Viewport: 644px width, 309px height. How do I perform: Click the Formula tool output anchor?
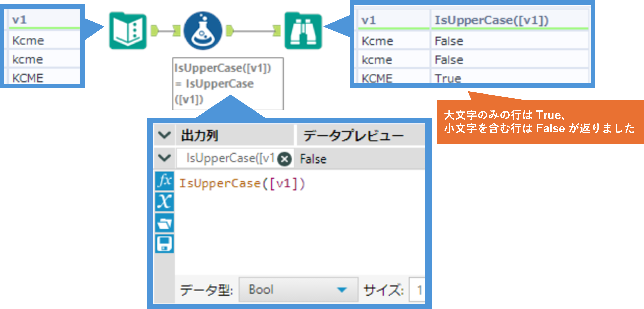click(x=229, y=31)
